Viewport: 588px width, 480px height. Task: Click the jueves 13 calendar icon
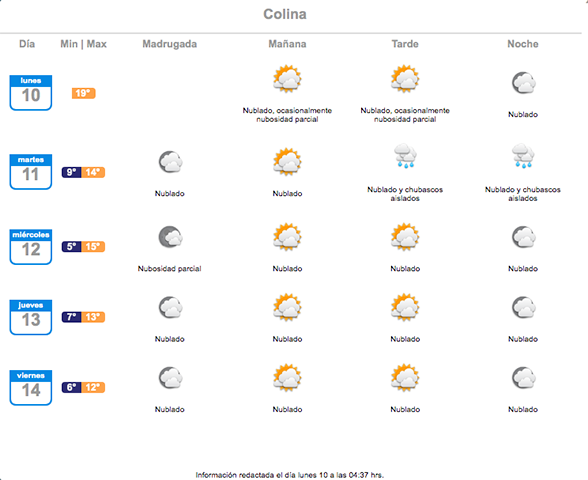(31, 317)
